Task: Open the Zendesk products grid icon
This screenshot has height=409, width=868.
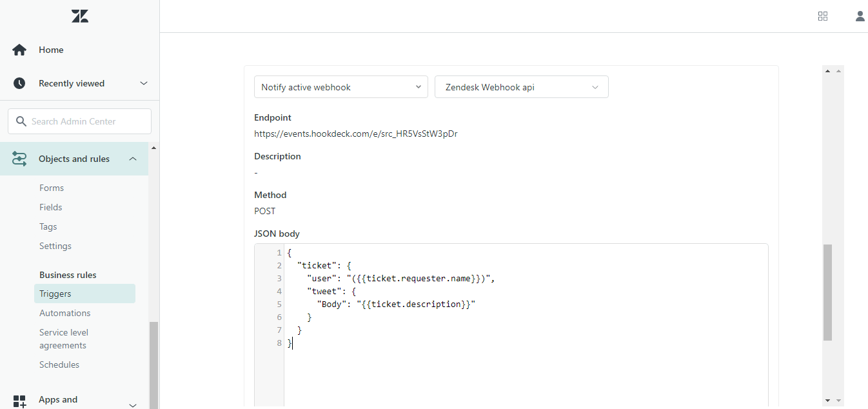Action: [x=822, y=15]
